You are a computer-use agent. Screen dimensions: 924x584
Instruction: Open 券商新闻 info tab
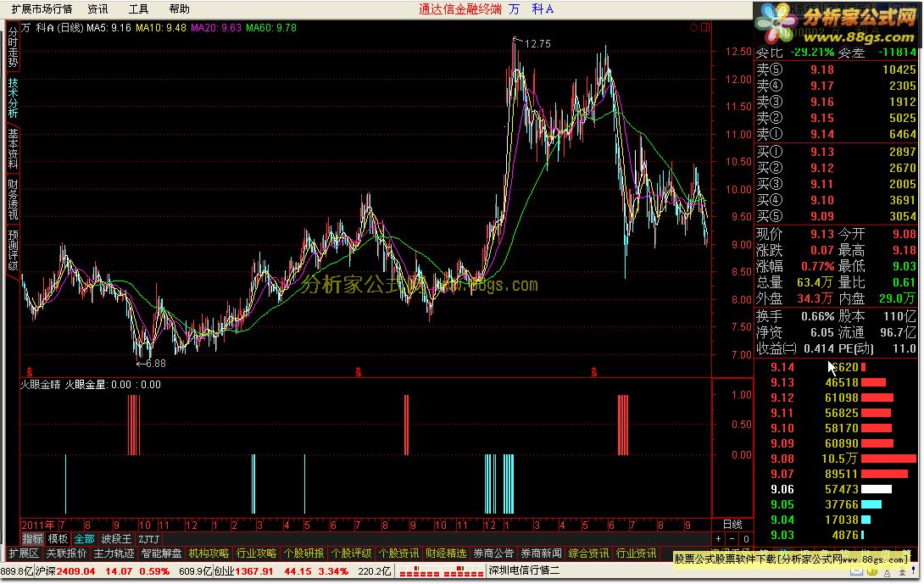pos(541,553)
